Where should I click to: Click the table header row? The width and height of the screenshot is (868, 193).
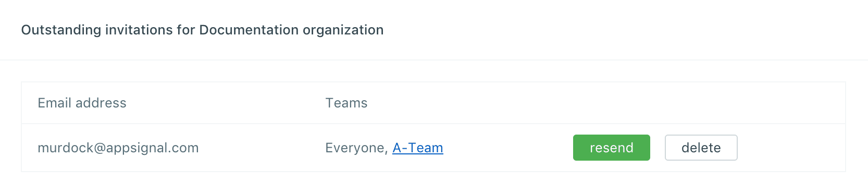pos(433,103)
